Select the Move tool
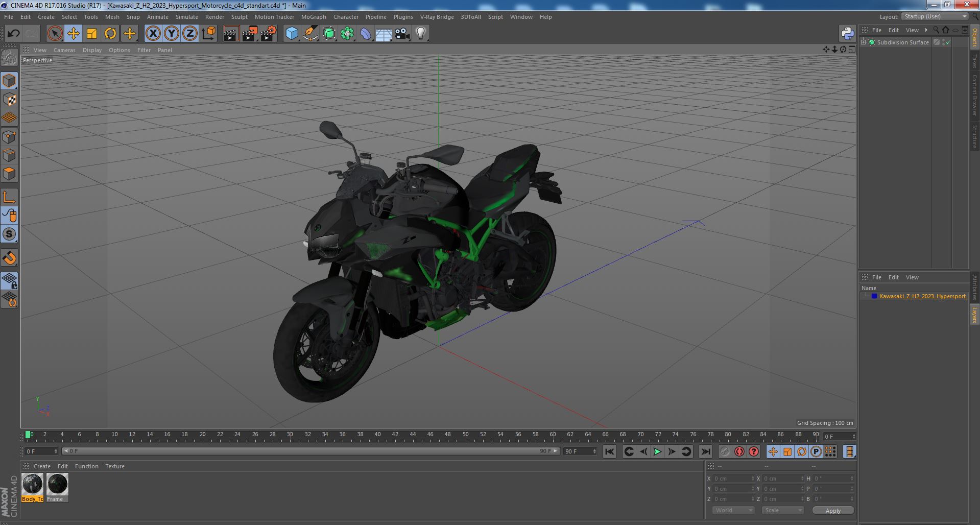 [73, 34]
